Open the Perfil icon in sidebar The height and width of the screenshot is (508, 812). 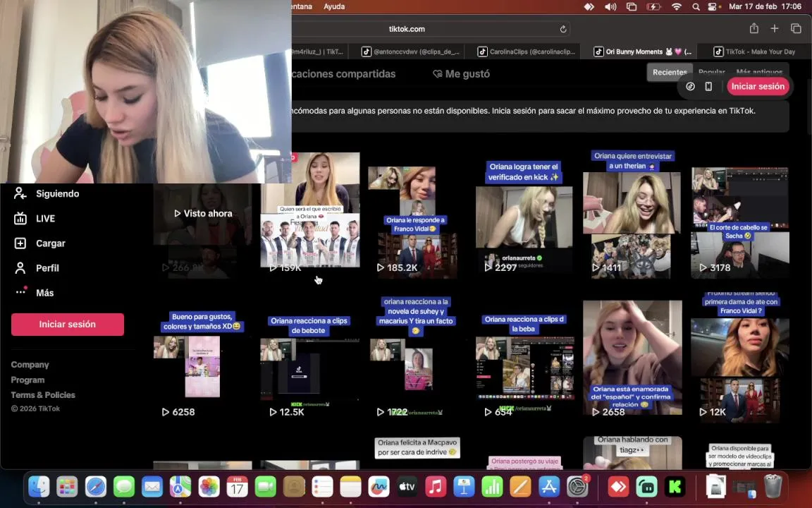pyautogui.click(x=20, y=268)
